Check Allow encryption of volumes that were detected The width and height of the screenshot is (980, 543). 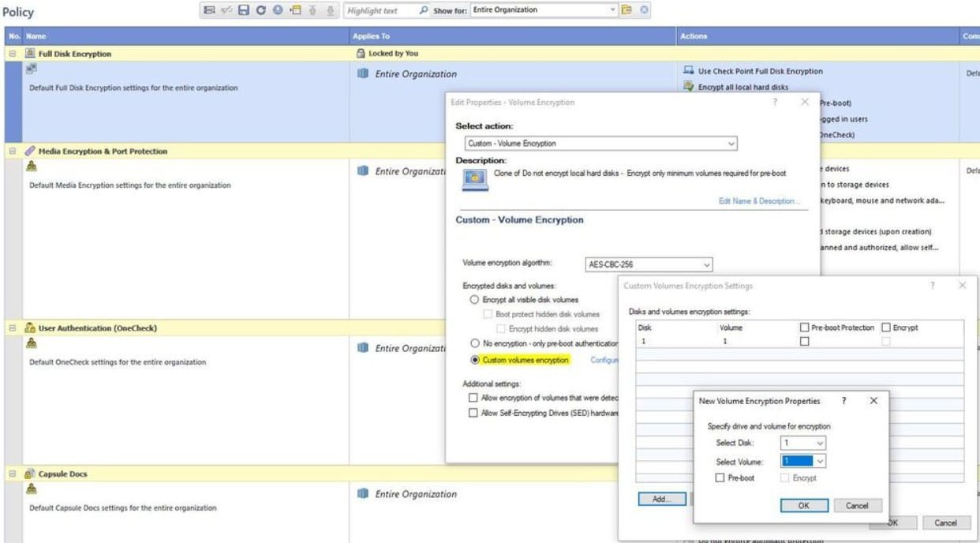coord(473,398)
